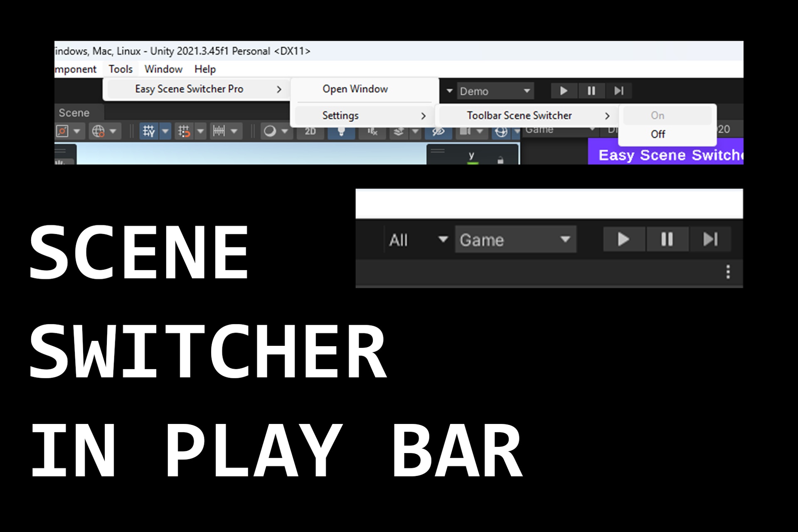Toggle scene audio mute icon

(x=372, y=132)
